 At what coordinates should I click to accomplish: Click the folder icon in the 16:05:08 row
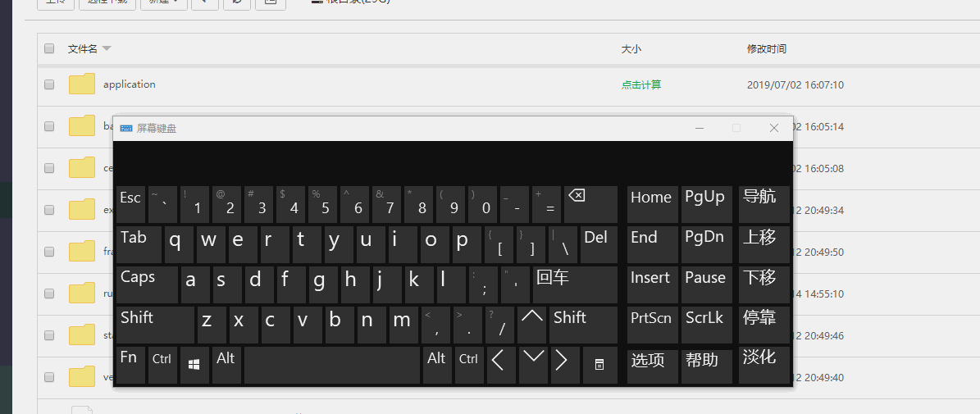click(x=82, y=167)
